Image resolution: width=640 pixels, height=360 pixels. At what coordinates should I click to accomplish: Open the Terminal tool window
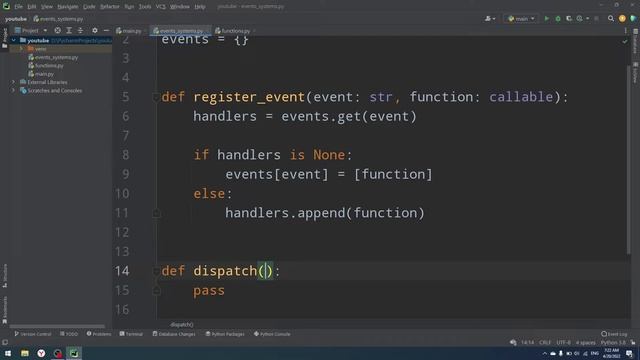tap(131, 334)
